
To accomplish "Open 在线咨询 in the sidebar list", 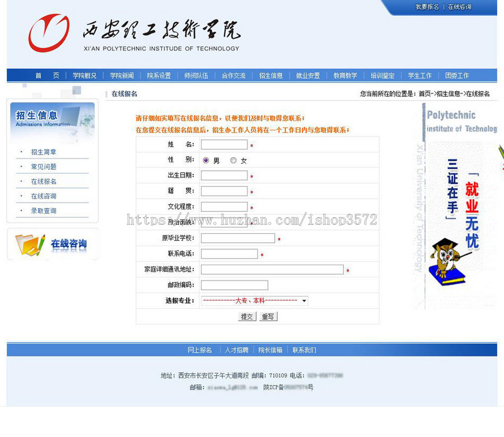I will point(44,196).
